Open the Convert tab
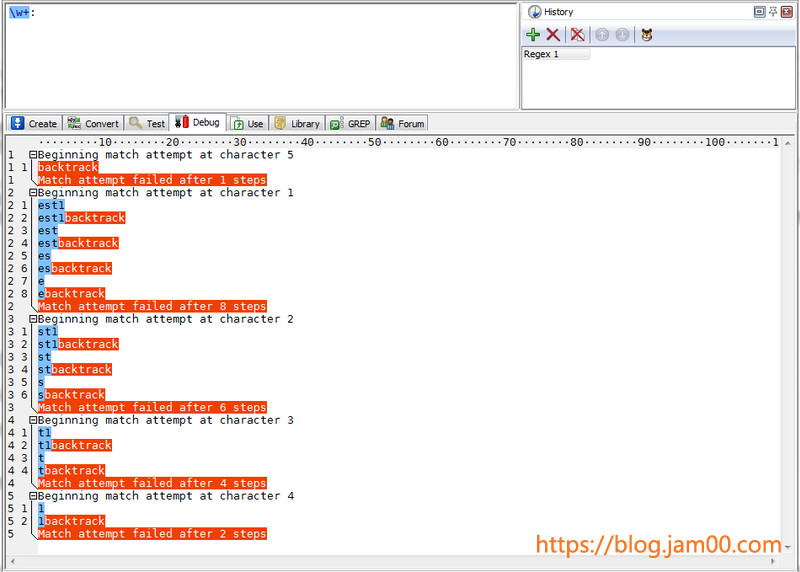 click(x=92, y=123)
